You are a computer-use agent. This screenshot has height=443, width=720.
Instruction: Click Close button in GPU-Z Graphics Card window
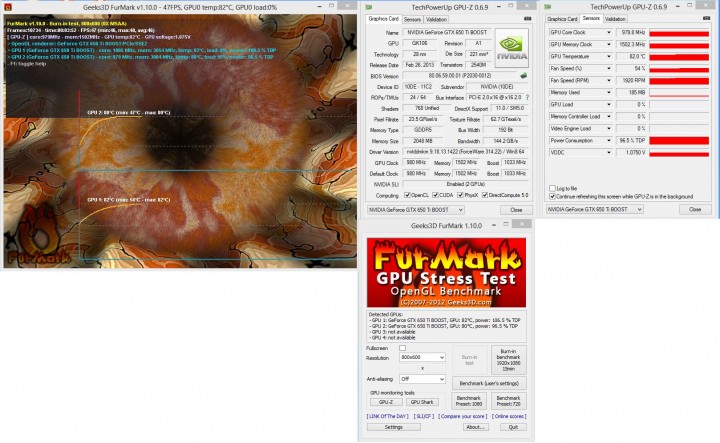(x=516, y=210)
